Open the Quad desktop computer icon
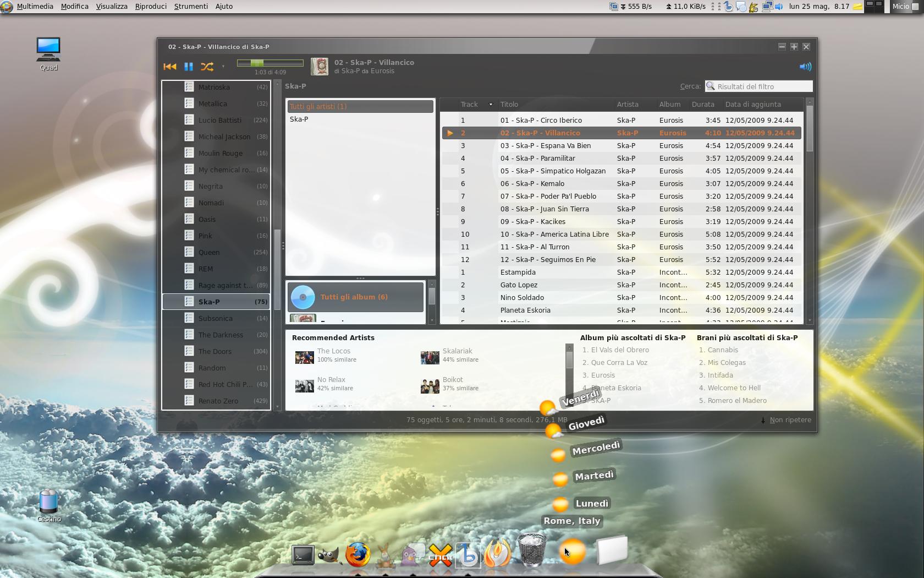The image size is (924, 578). point(48,54)
